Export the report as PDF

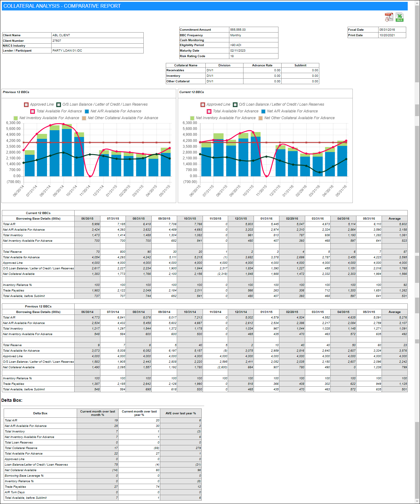point(389,17)
